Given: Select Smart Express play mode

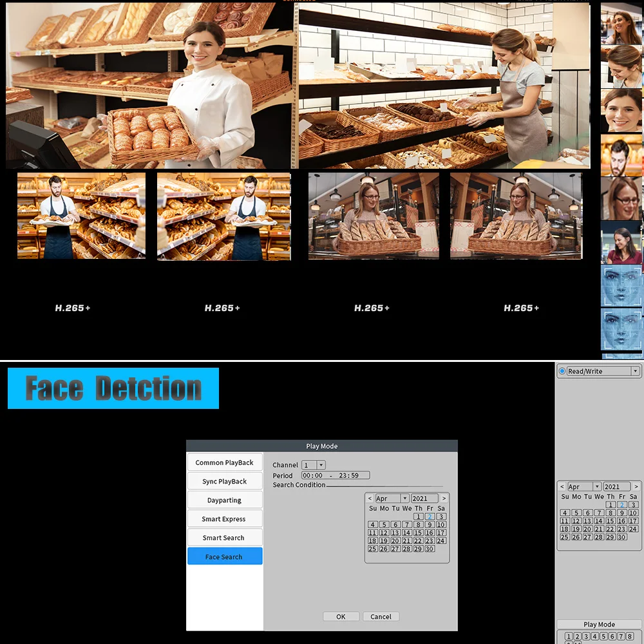Looking at the screenshot, I should click(225, 518).
